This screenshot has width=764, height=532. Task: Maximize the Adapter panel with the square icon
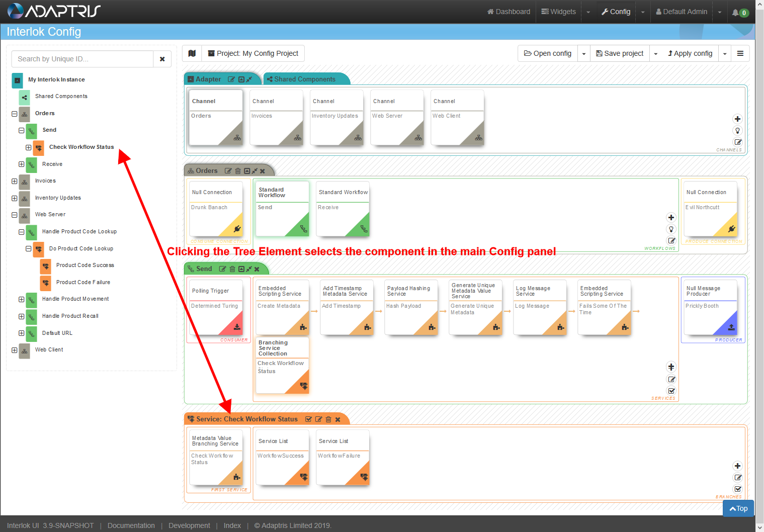[241, 79]
